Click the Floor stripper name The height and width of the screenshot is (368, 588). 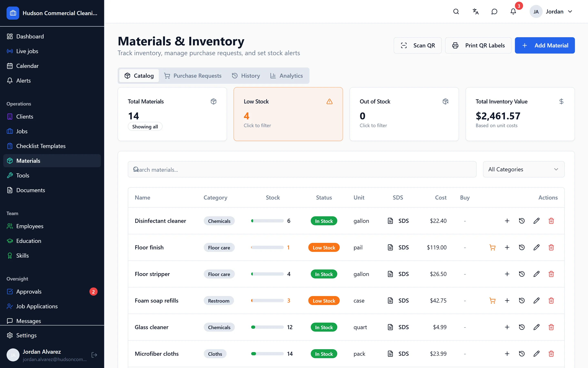tap(152, 274)
